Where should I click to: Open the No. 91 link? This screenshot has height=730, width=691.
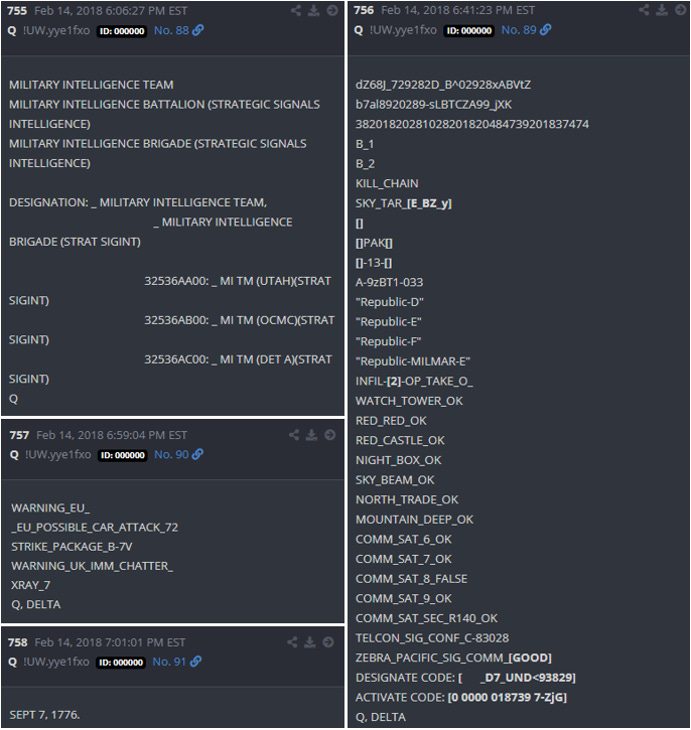click(x=169, y=662)
